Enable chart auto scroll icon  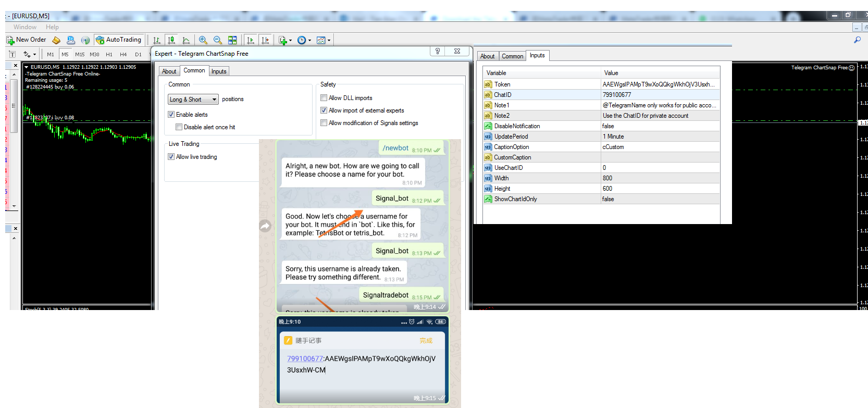pyautogui.click(x=251, y=40)
